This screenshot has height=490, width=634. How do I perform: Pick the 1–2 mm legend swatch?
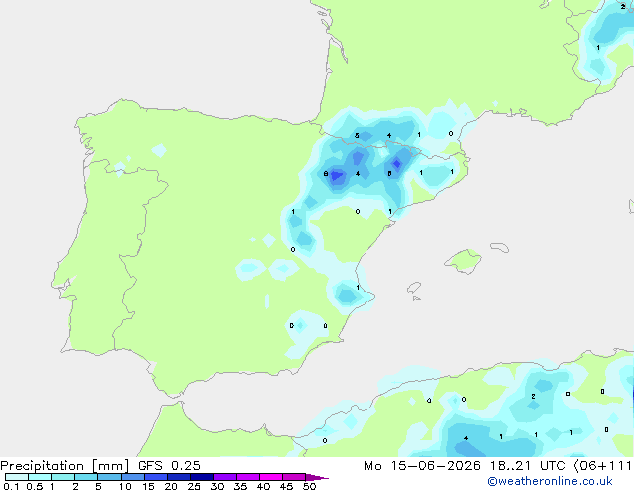pos(63,477)
